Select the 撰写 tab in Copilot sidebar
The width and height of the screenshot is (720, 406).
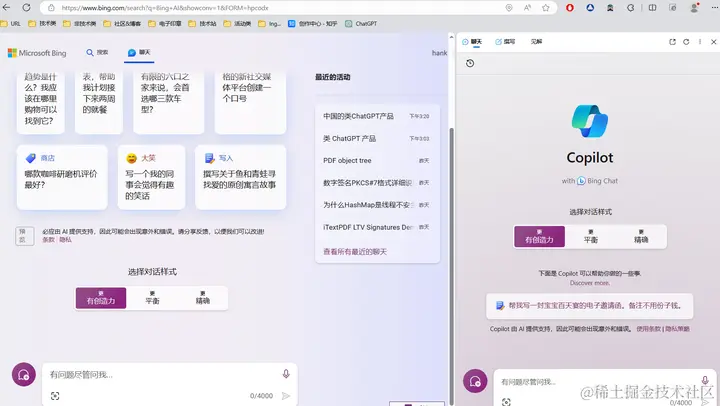pos(505,42)
